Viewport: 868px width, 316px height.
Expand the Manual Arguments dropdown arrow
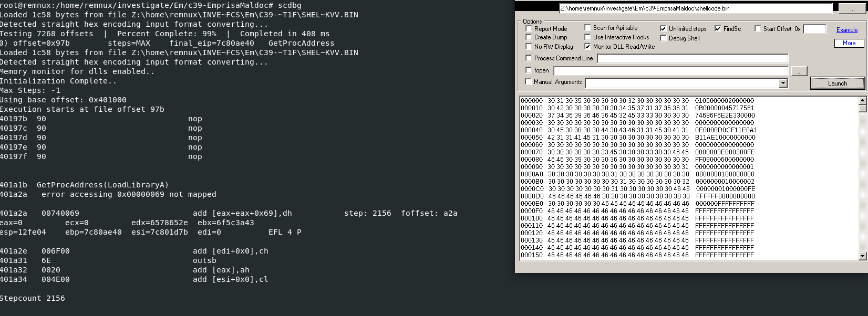[783, 83]
